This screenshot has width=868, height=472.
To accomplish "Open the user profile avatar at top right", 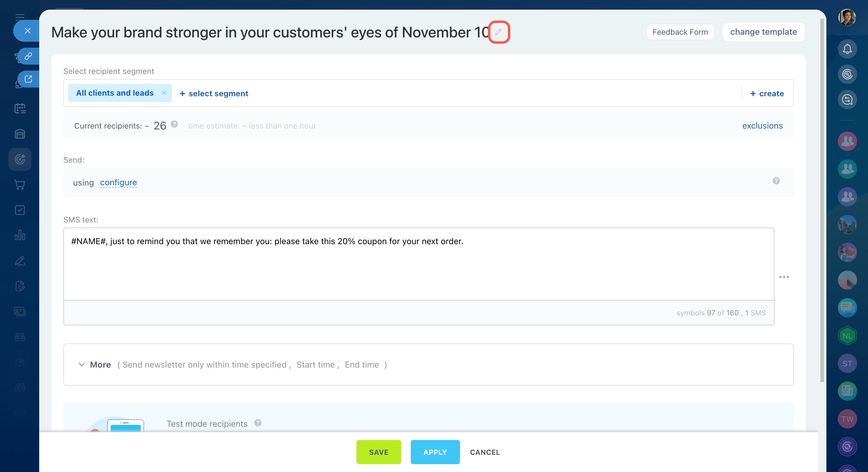I will pyautogui.click(x=847, y=18).
